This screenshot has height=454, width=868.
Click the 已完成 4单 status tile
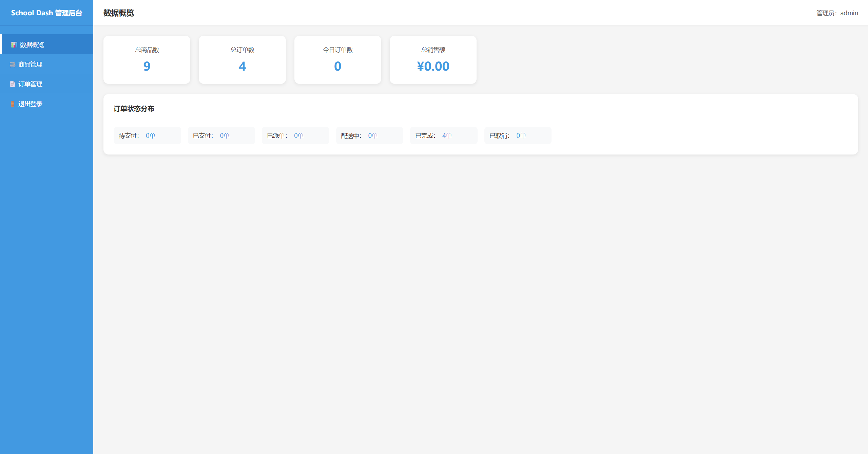tap(443, 135)
